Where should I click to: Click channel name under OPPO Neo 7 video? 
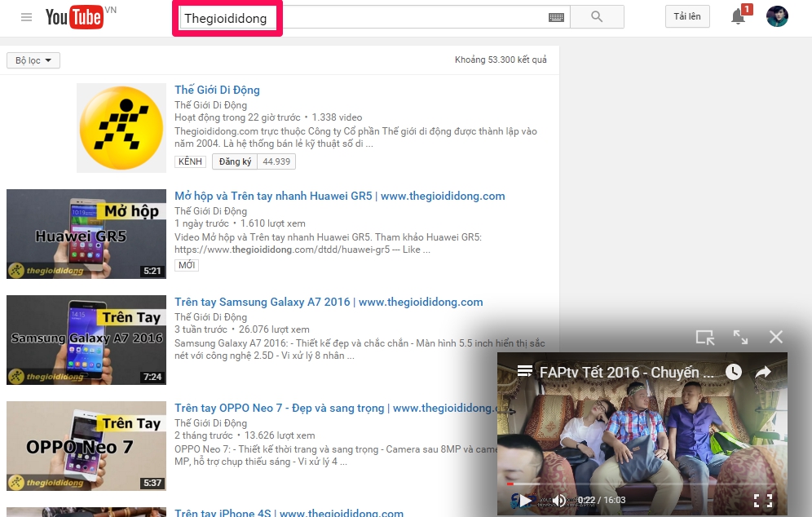pyautogui.click(x=211, y=423)
